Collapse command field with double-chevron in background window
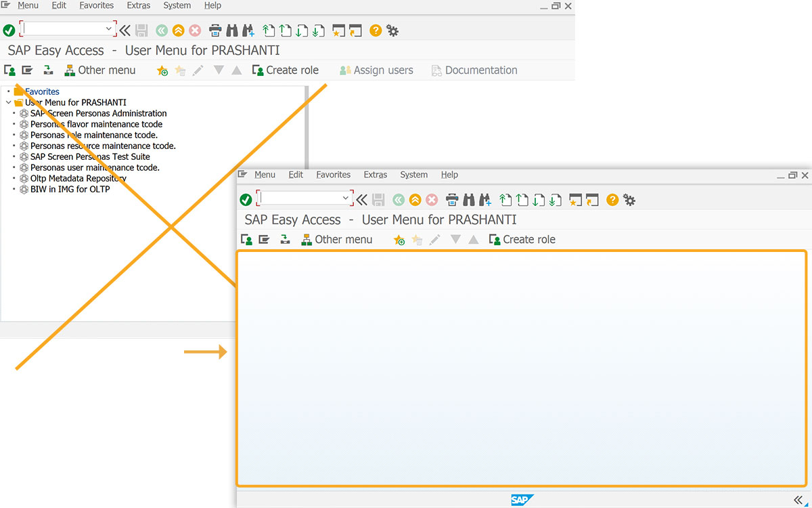 point(125,30)
